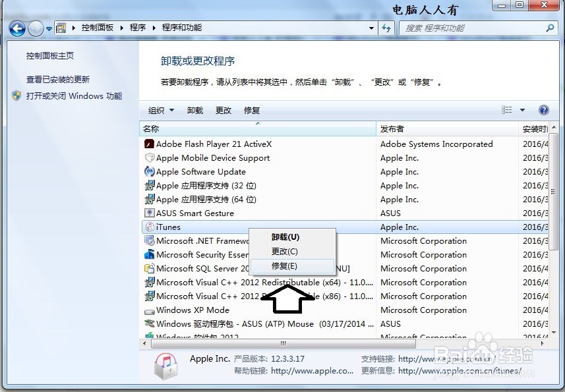This screenshot has width=565, height=392.
Task: Click the 卸载 toolbar button
Action: (x=195, y=111)
